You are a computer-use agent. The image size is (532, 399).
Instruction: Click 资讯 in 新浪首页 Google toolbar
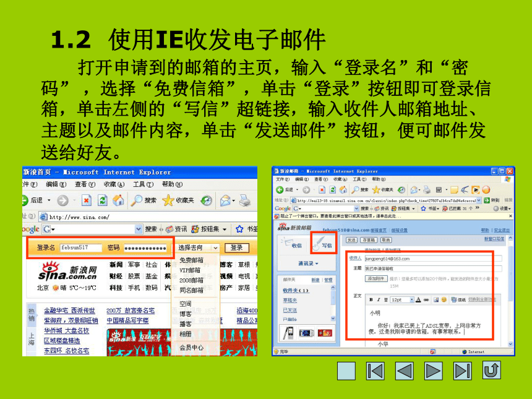tap(176, 230)
